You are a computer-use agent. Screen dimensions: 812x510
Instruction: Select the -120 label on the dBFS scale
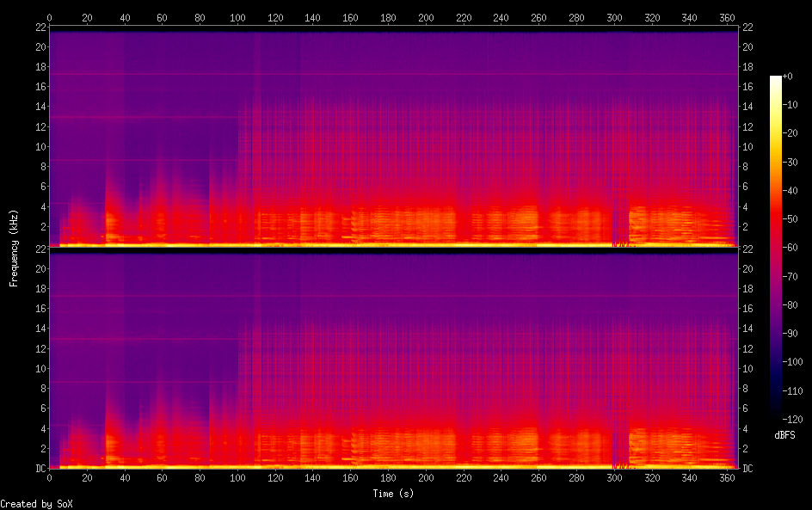point(794,419)
